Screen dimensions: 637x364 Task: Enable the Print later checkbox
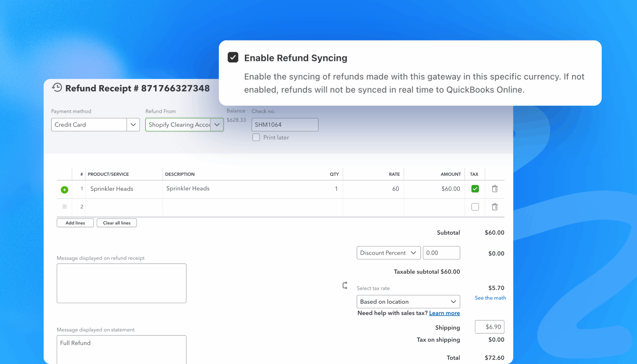(256, 137)
